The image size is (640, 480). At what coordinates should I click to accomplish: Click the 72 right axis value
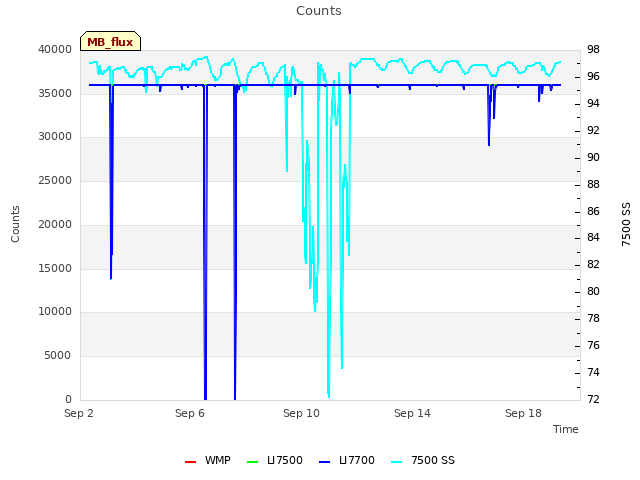(x=593, y=399)
